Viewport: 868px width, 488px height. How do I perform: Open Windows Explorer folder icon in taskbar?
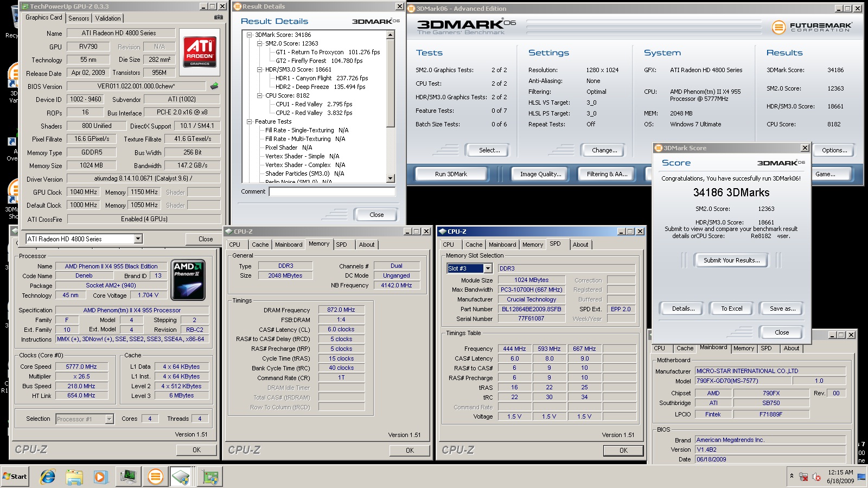(x=74, y=477)
